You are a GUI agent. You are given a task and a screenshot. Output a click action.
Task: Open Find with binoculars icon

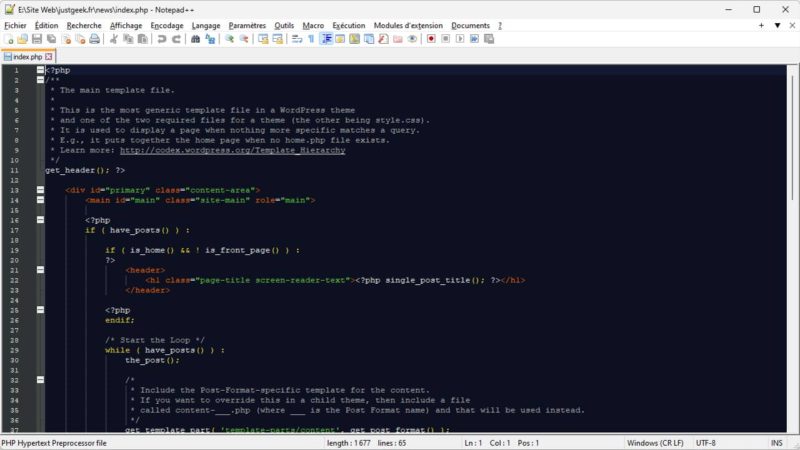click(x=195, y=39)
